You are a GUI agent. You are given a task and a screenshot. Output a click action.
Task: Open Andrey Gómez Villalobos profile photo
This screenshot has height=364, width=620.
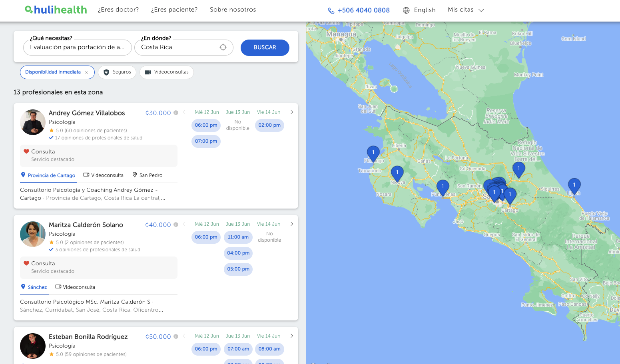[33, 122]
